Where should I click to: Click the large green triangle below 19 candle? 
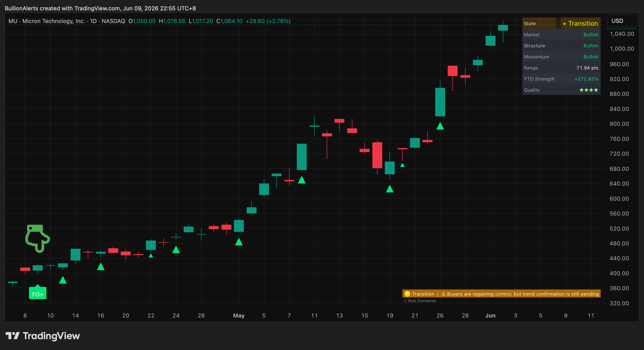coord(390,189)
